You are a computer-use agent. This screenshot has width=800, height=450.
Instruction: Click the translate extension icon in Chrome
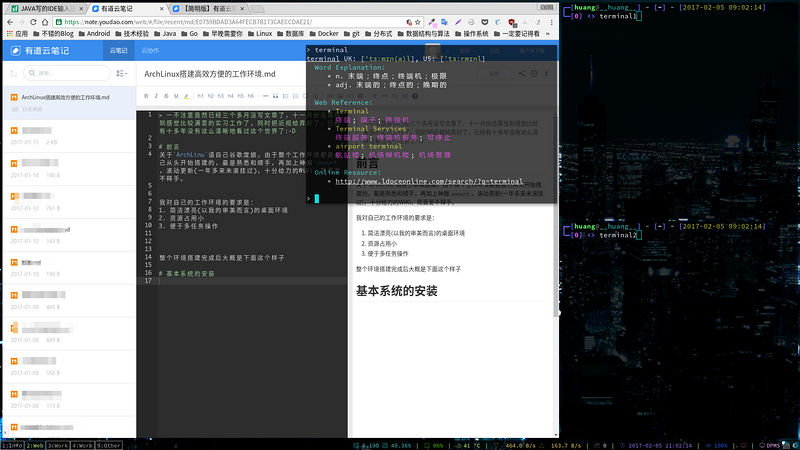click(444, 22)
